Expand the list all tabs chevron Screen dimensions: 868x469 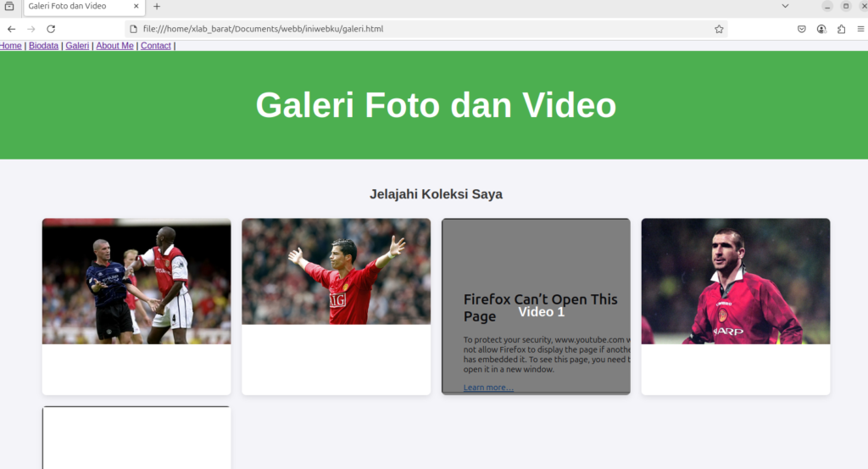pos(785,6)
